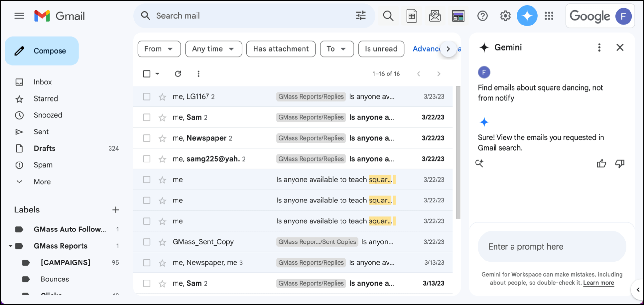Click the Gemini search-sparkle icon under response
The image size is (644, 305).
click(x=479, y=163)
